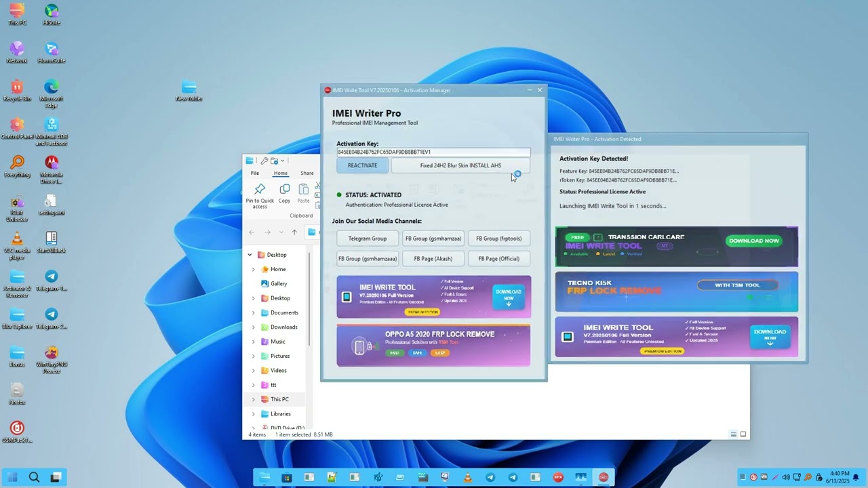Open FB Page (Akash) button

tap(433, 258)
